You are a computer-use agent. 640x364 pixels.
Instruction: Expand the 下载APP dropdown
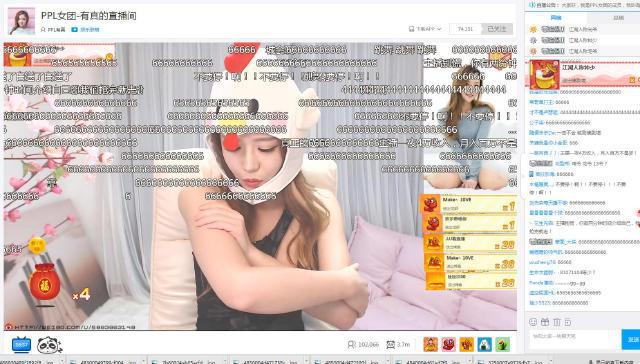pos(425,29)
